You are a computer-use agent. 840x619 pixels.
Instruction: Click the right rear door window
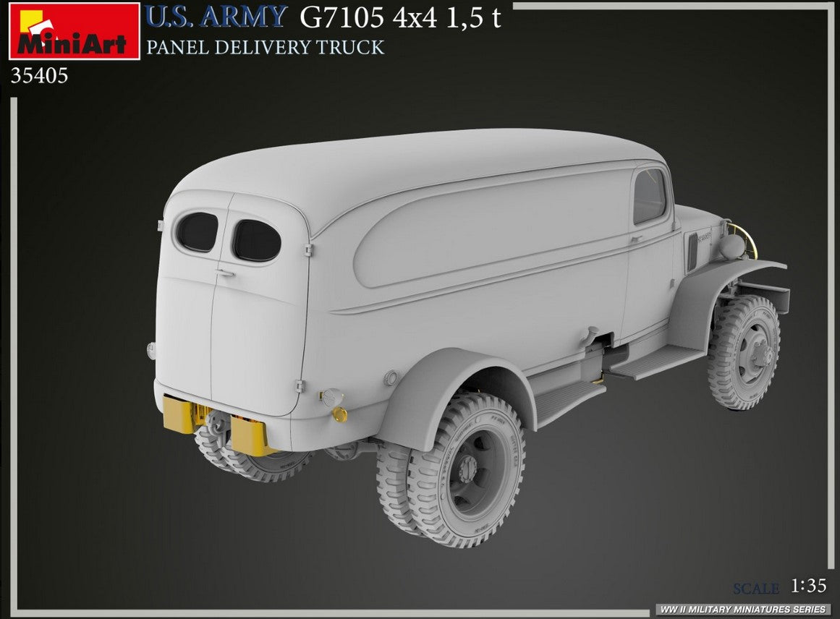[x=256, y=240]
